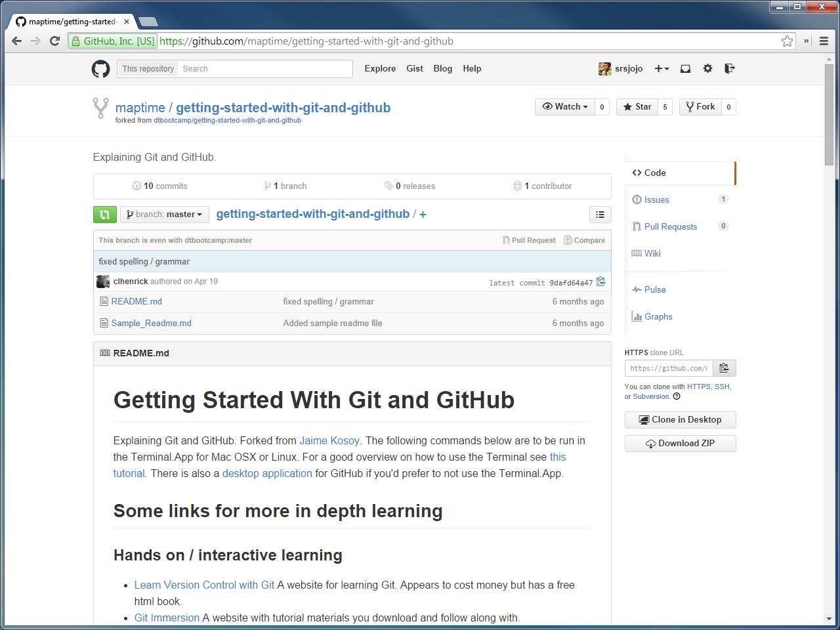Image resolution: width=840 pixels, height=630 pixels.
Task: Open Chrome menu hamburger icon
Action: 824,41
